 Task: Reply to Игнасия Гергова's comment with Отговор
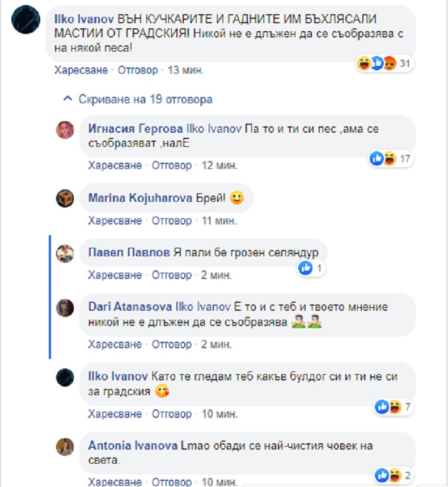pyautogui.click(x=171, y=166)
